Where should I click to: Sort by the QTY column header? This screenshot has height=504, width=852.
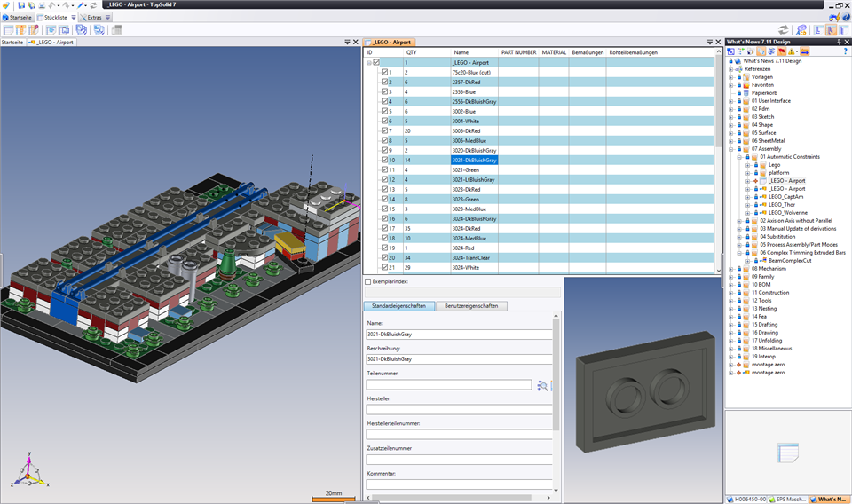427,52
